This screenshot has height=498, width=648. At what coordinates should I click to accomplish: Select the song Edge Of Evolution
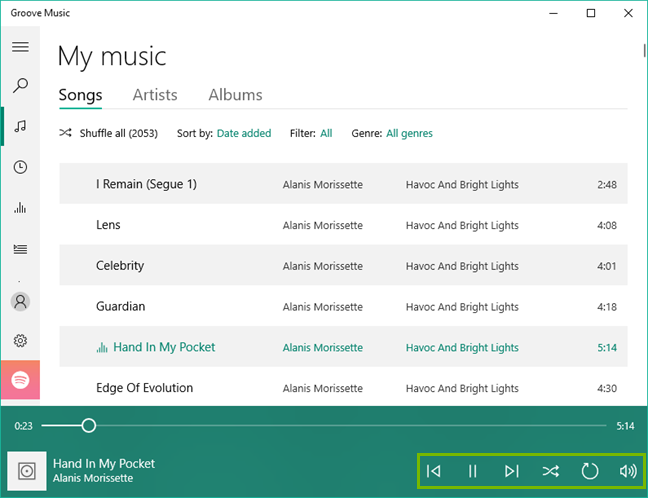(343, 387)
